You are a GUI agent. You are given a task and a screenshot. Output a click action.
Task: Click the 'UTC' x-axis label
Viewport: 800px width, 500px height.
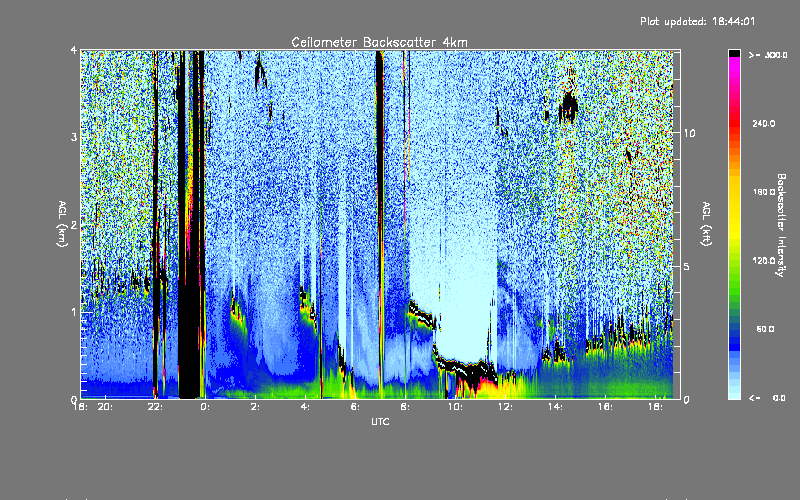[380, 421]
